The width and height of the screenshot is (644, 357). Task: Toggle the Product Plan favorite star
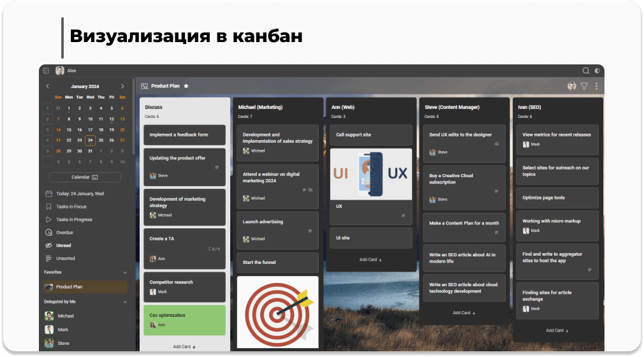[x=186, y=86]
